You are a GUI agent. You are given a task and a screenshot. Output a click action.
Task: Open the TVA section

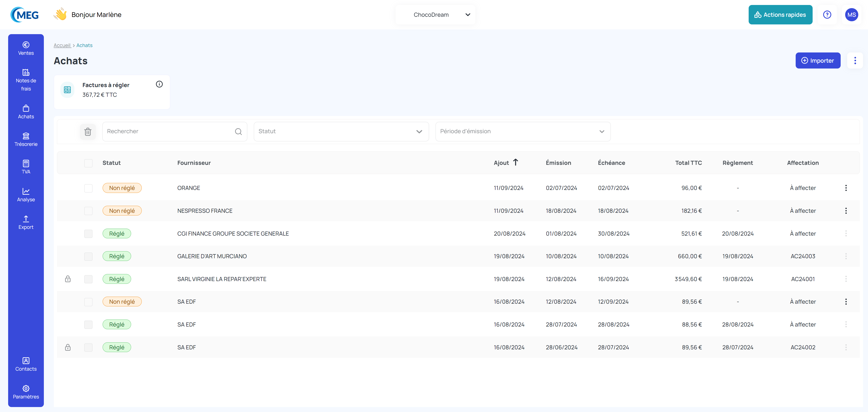[26, 167]
